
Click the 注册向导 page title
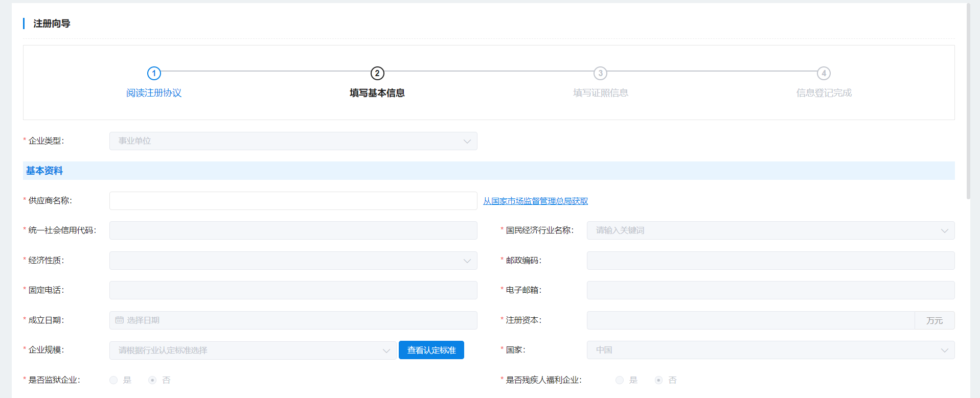(52, 24)
